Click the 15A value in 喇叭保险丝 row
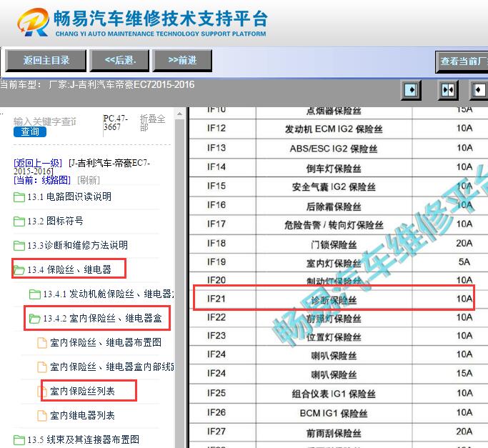Viewport: 488px width, 448px height. (x=464, y=373)
